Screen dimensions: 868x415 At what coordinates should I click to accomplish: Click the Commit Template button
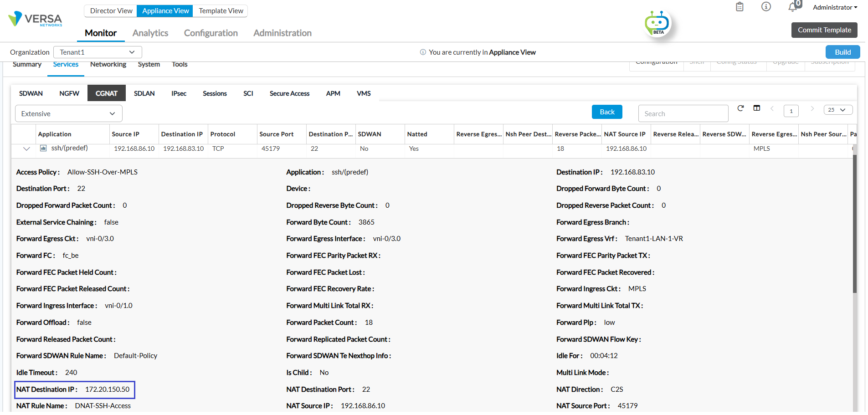point(824,30)
